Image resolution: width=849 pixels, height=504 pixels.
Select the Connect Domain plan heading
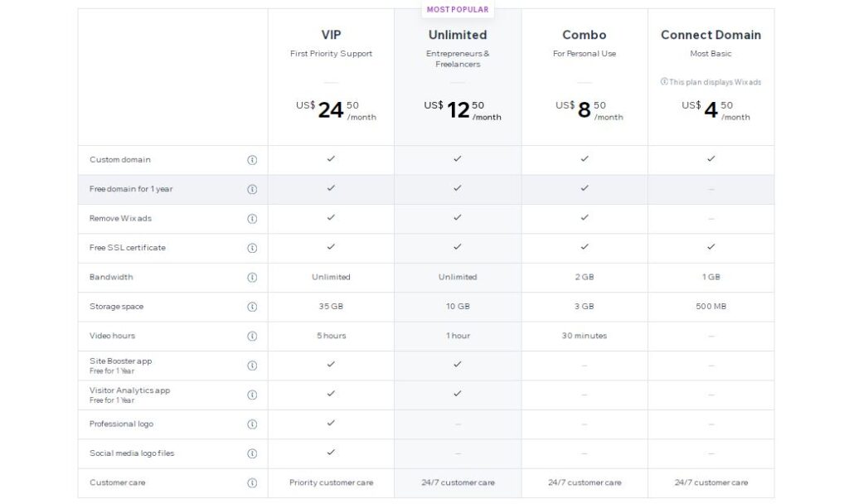(x=711, y=35)
